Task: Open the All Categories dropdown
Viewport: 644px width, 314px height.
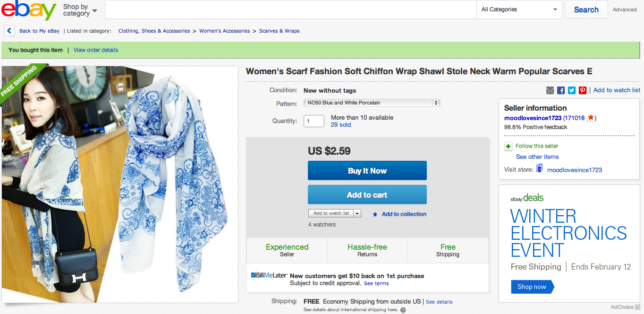Action: click(x=519, y=9)
